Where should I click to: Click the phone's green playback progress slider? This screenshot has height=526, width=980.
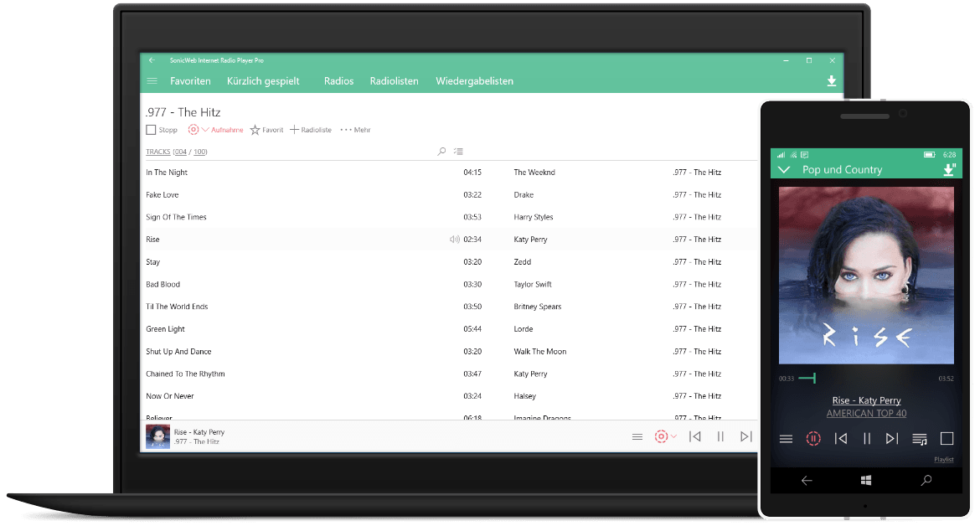pyautogui.click(x=808, y=379)
